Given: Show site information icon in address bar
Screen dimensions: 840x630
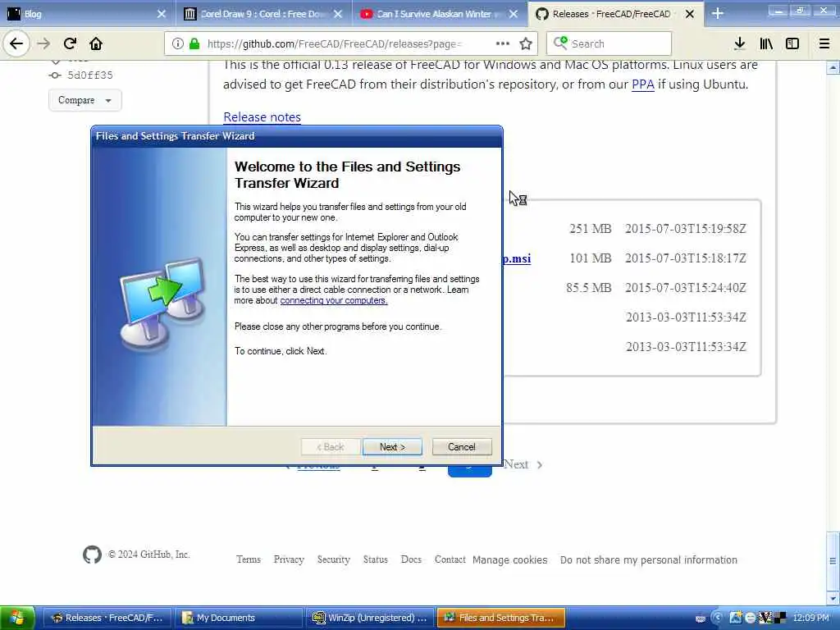Looking at the screenshot, I should coord(178,43).
